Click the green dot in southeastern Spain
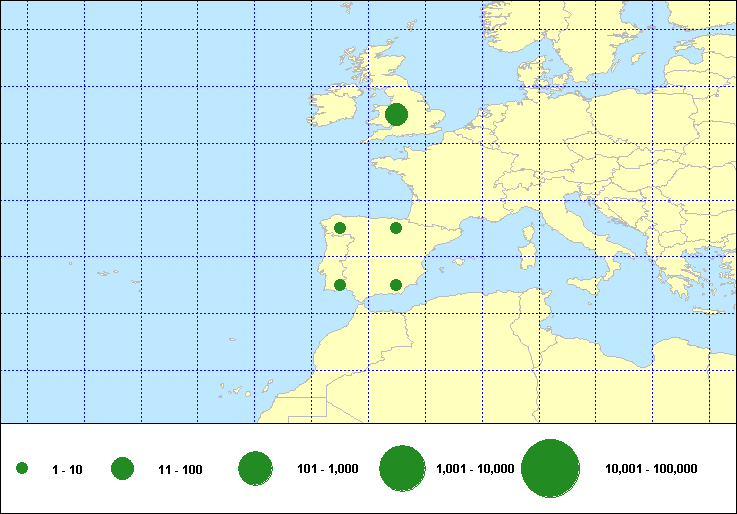Viewport: 737px width, 514px height. click(x=396, y=285)
